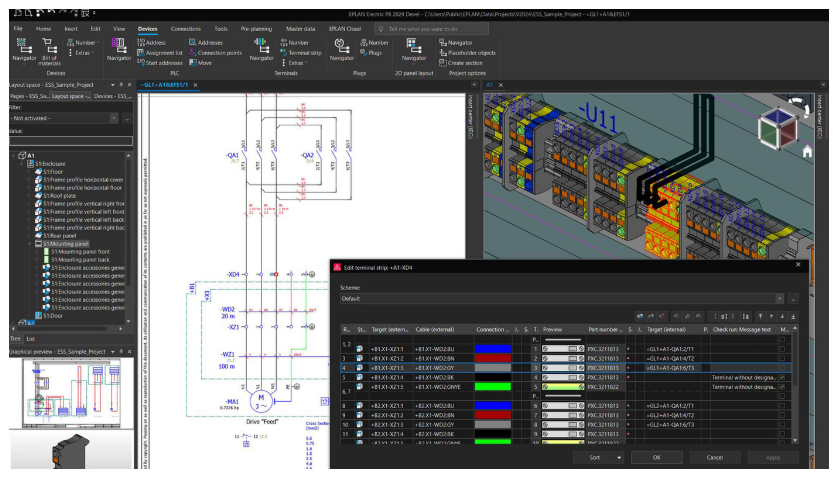
Task: Click the move to bottom arrow icon
Action: click(794, 316)
